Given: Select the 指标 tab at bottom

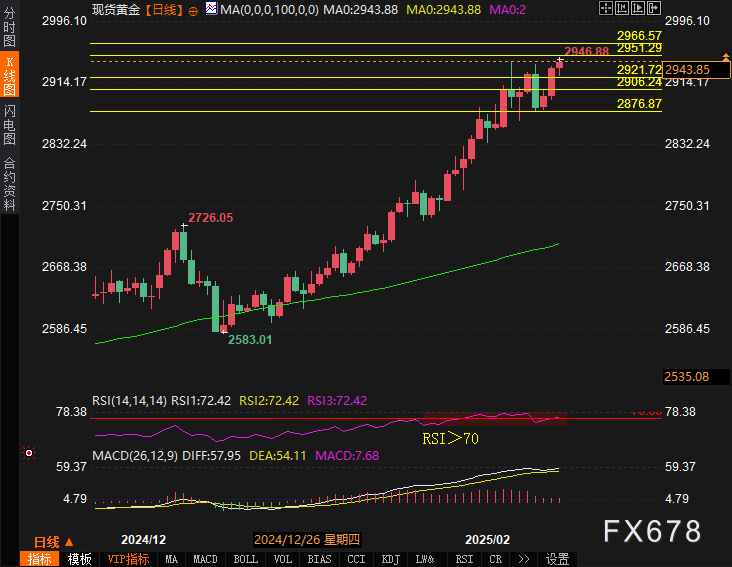Looking at the screenshot, I should [x=41, y=559].
